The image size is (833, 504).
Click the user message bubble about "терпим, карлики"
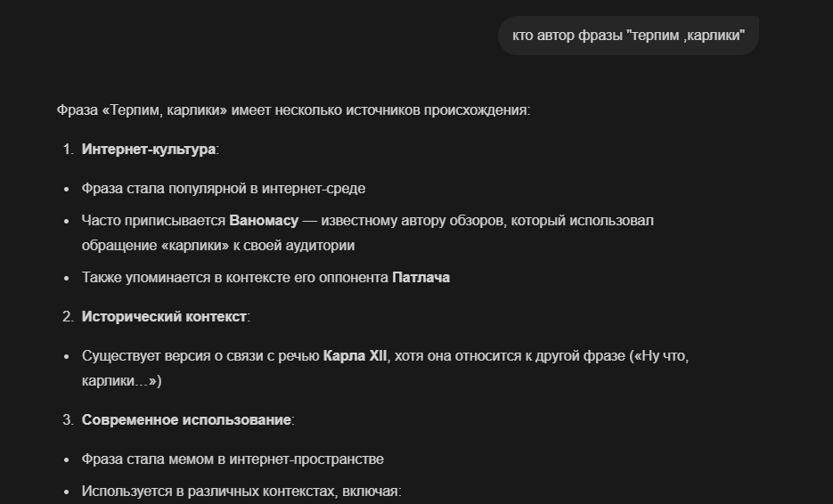pos(628,36)
